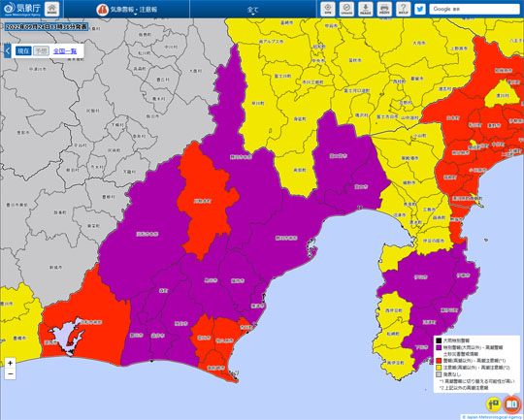
Task: Click the purple special warning legend swatch
Action: tap(439, 347)
